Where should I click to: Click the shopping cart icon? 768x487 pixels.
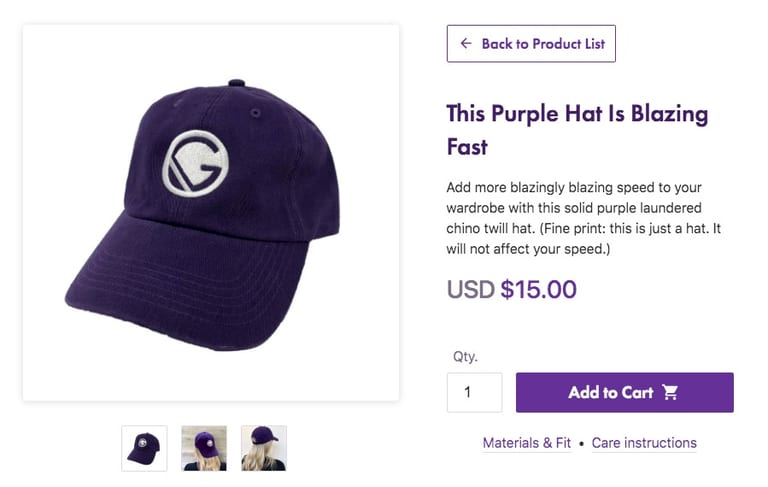point(670,392)
